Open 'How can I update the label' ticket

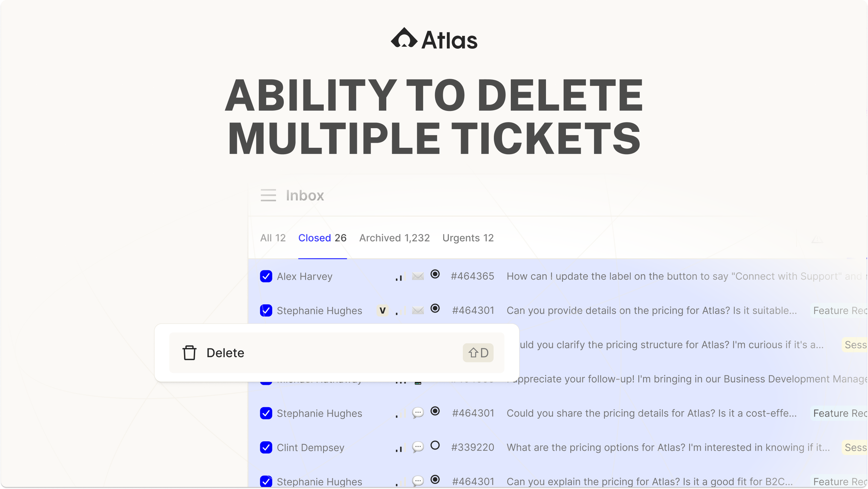[686, 276]
